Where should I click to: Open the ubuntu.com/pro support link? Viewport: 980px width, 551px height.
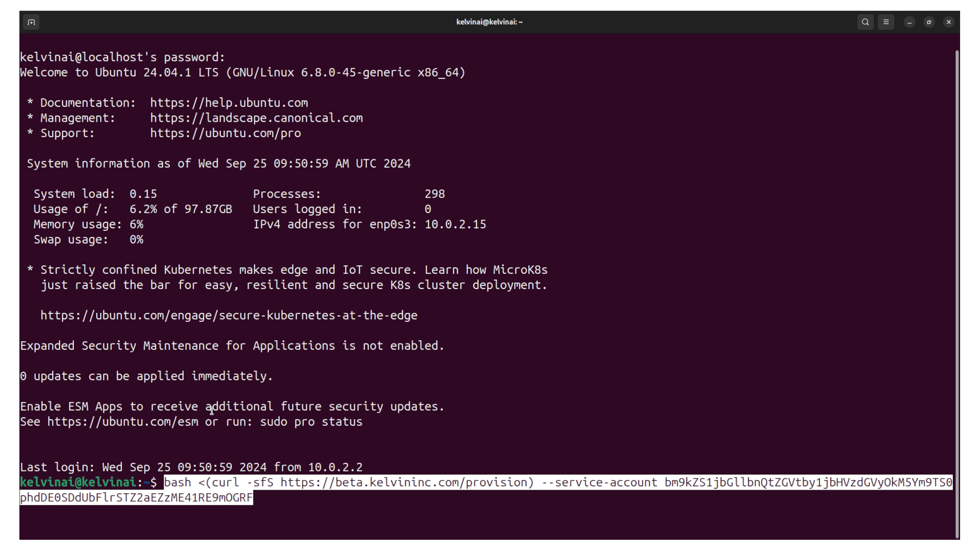tap(225, 133)
